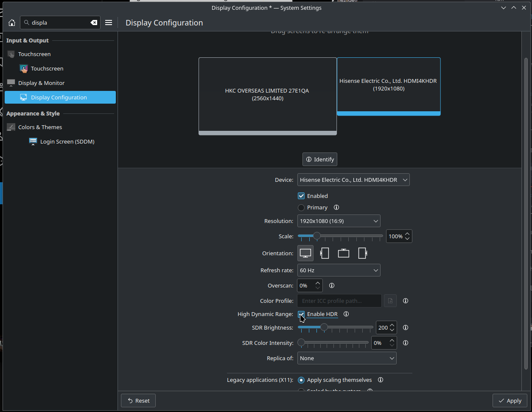This screenshot has width=532, height=412.
Task: Click the SDR Color Intensity slider
Action: pyautogui.click(x=333, y=343)
